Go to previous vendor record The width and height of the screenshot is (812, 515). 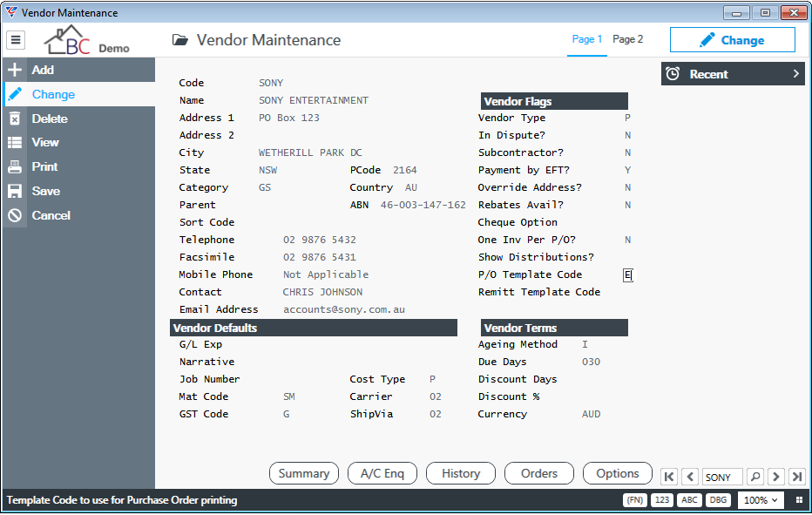click(690, 477)
